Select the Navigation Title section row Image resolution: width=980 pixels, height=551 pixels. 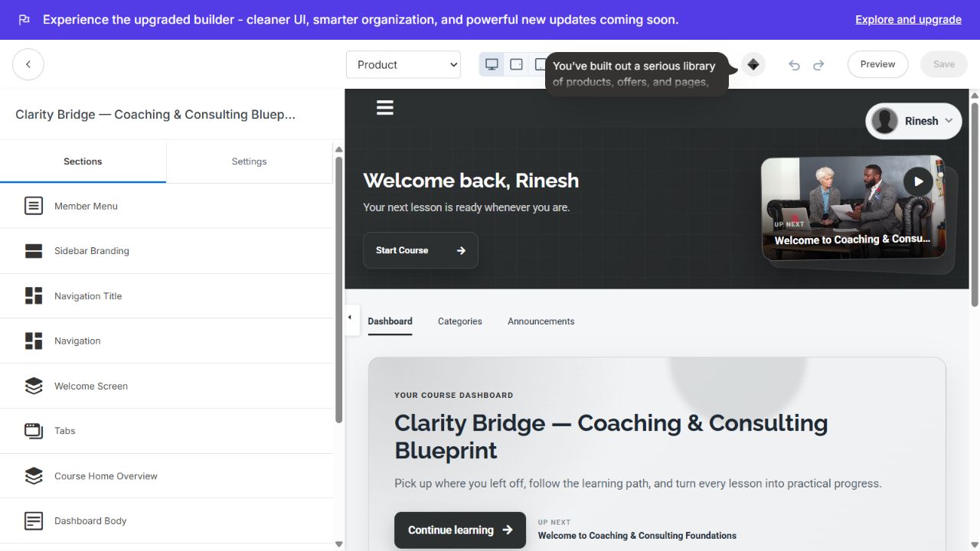click(166, 296)
